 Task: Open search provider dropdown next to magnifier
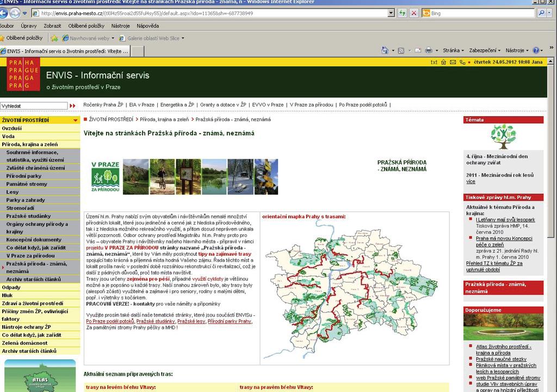pyautogui.click(x=549, y=14)
